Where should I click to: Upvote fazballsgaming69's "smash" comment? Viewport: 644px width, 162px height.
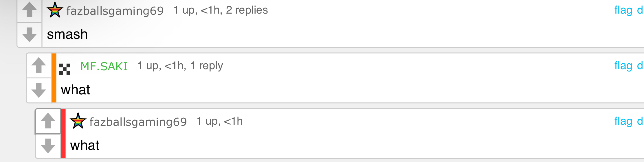pyautogui.click(x=30, y=10)
